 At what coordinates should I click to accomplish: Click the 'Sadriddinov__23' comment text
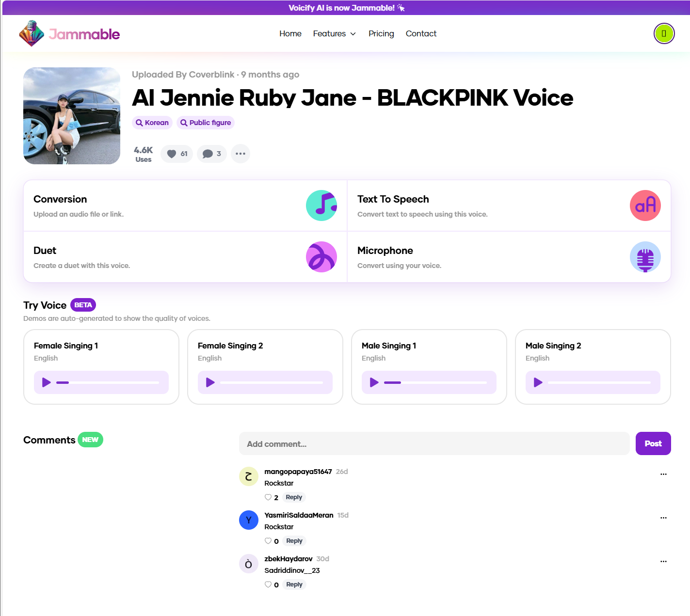click(292, 570)
